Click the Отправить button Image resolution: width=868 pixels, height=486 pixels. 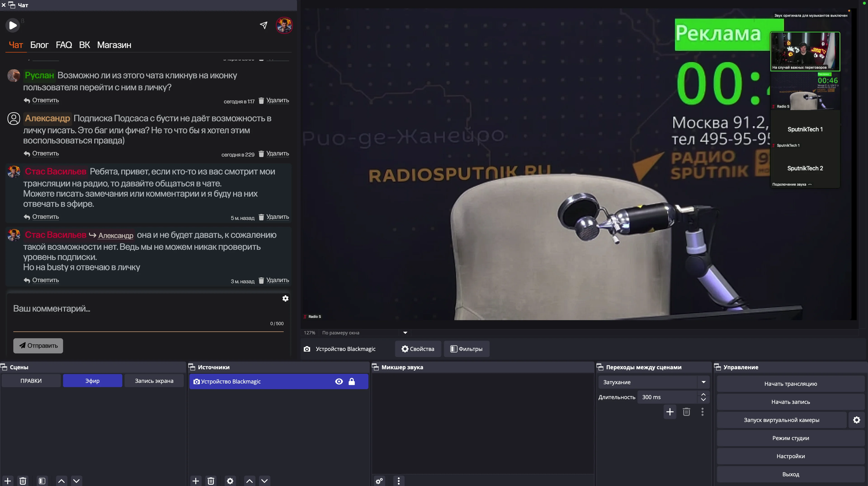[x=38, y=346]
